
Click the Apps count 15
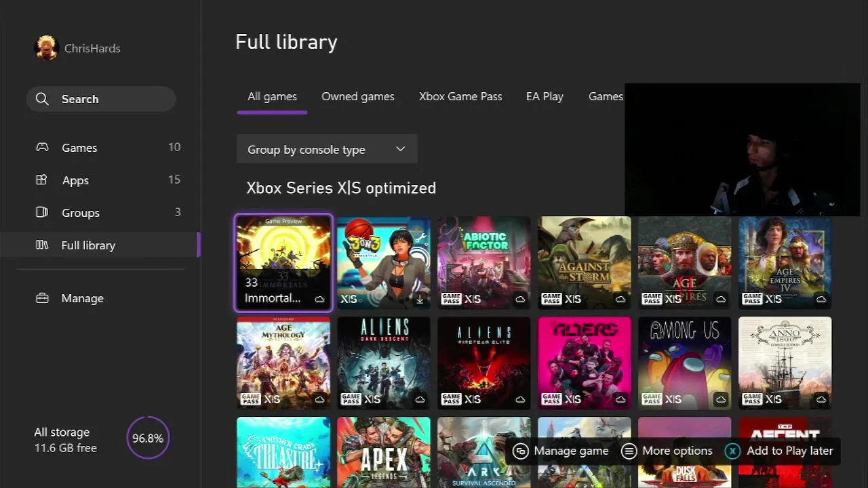pos(174,180)
